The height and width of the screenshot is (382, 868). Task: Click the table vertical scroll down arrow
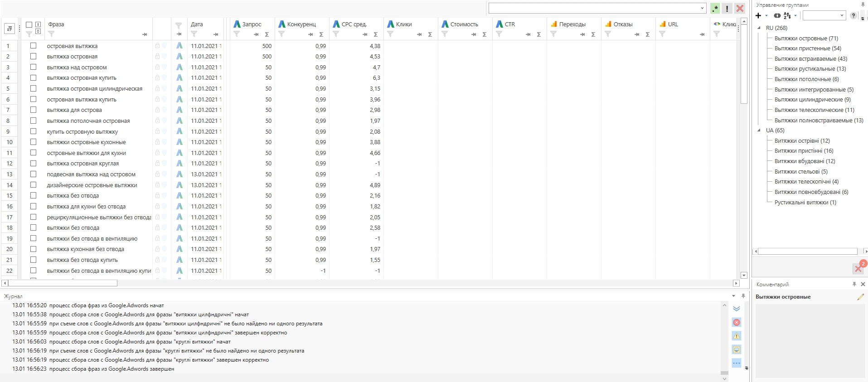click(x=744, y=275)
